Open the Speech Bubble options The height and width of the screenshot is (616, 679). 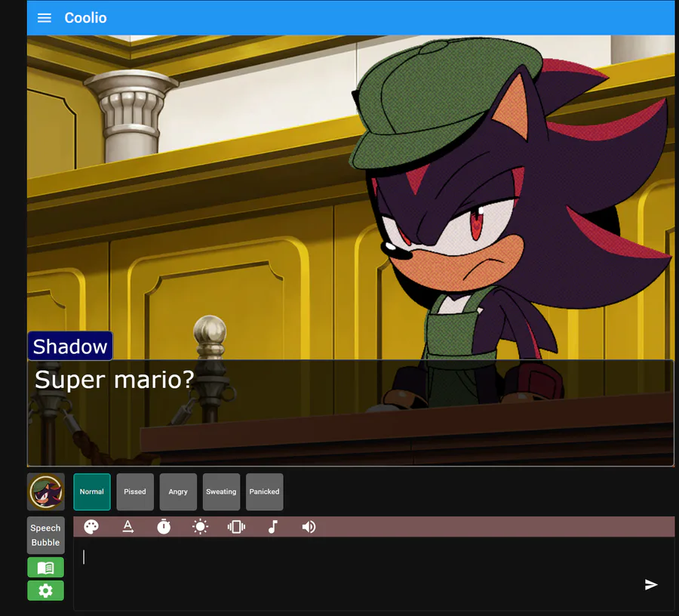pyautogui.click(x=46, y=535)
